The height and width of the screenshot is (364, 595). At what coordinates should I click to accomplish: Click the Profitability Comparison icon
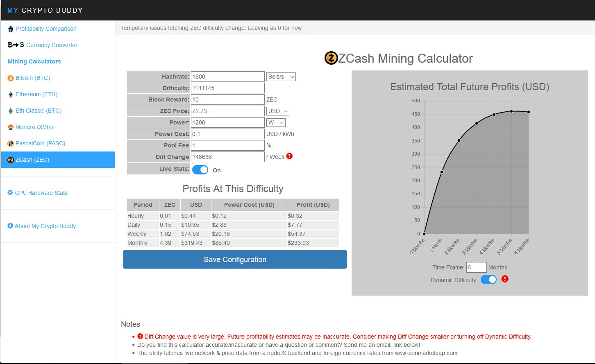[11, 29]
